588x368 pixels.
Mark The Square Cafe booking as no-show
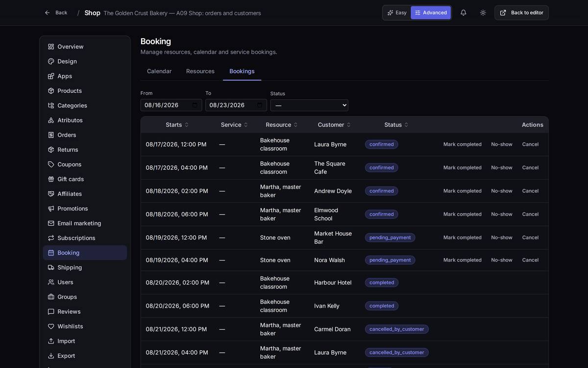(x=502, y=168)
